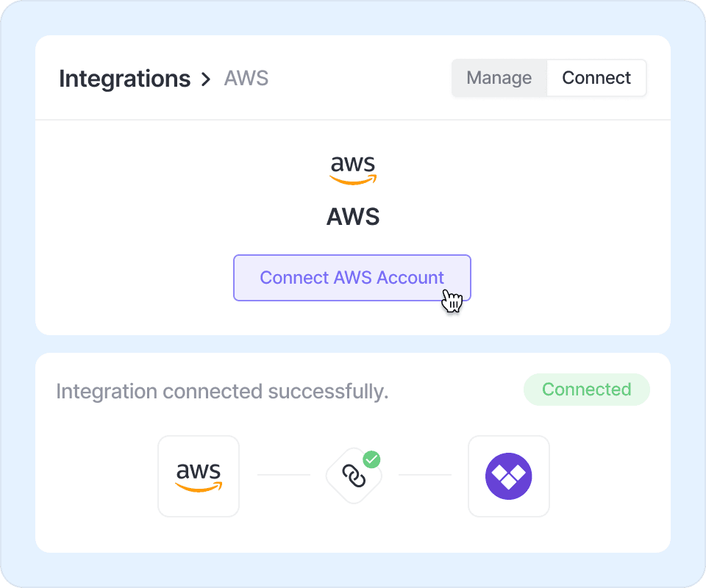The height and width of the screenshot is (588, 706).
Task: Click the chain link icon
Action: [354, 477]
